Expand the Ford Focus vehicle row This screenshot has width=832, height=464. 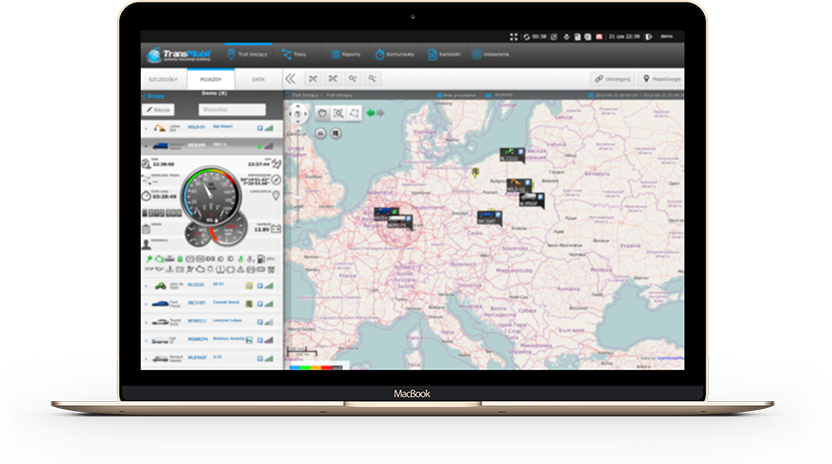pyautogui.click(x=145, y=303)
